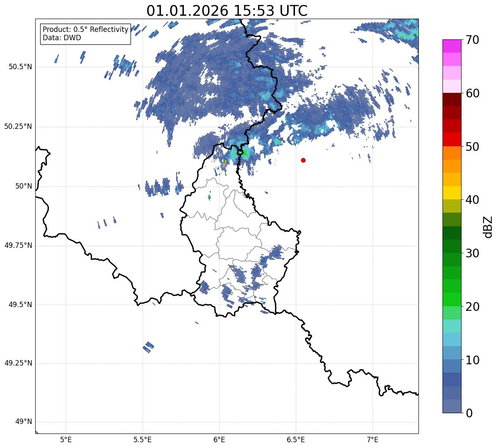Click the 50°N latitude label
The image size is (498, 448).
click(24, 186)
